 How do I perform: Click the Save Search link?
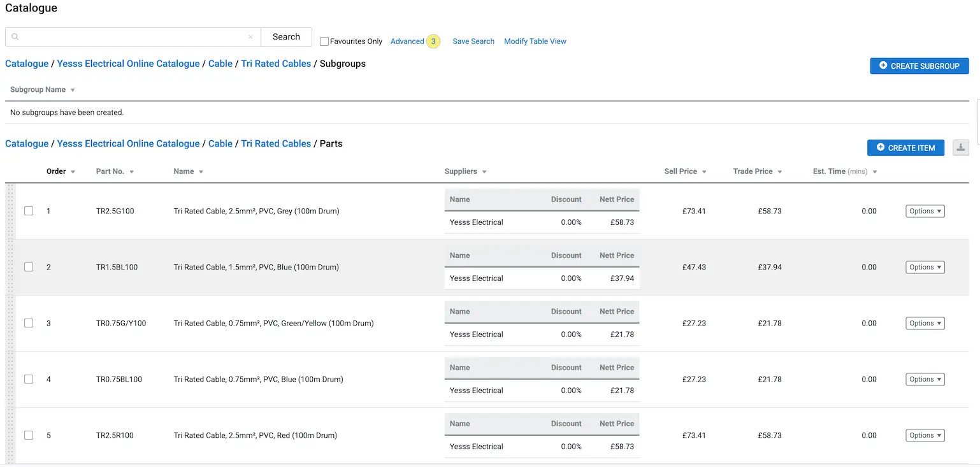click(x=473, y=41)
